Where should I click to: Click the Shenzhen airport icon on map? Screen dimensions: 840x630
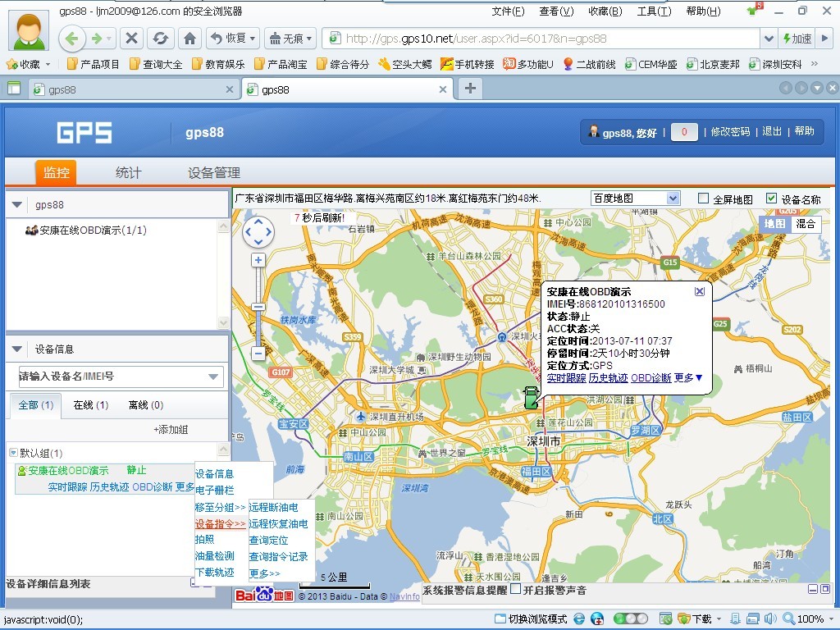point(361,416)
